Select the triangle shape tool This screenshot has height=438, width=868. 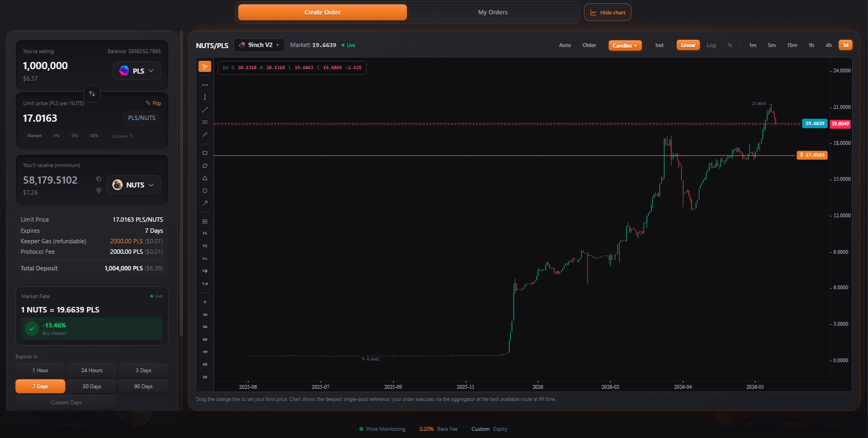[x=205, y=178]
